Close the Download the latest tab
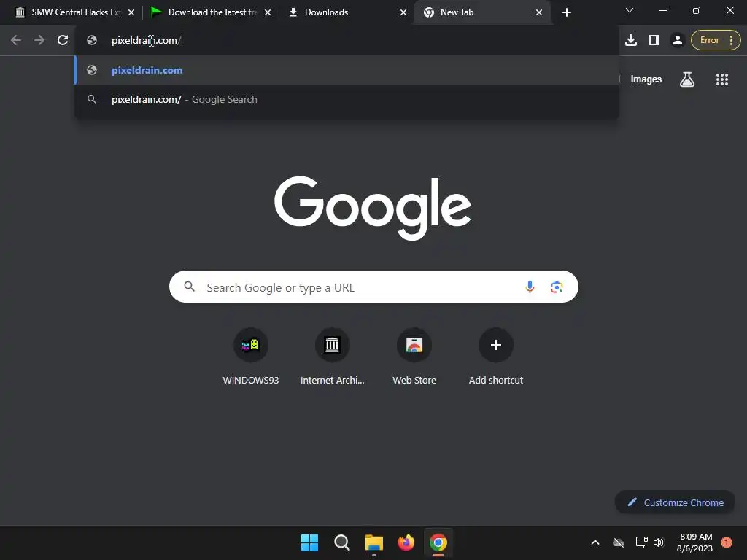The image size is (747, 560). coord(268,12)
